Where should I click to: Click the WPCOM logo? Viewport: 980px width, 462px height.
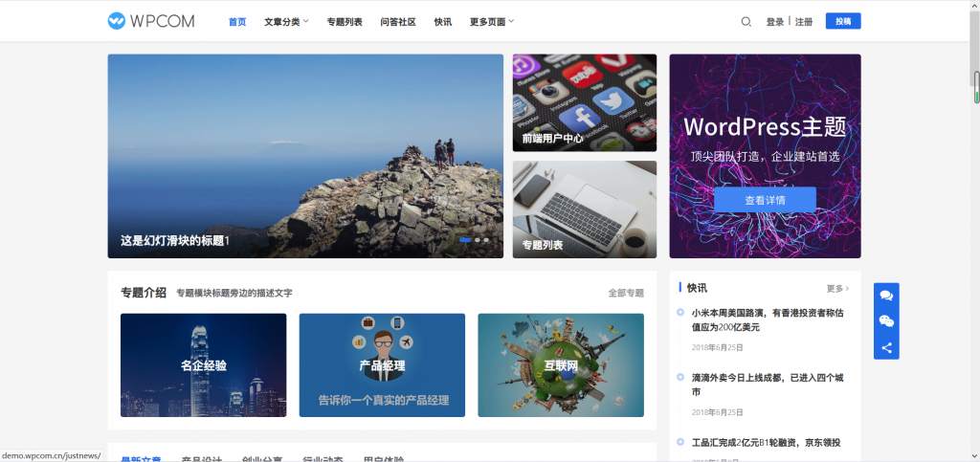tap(150, 21)
